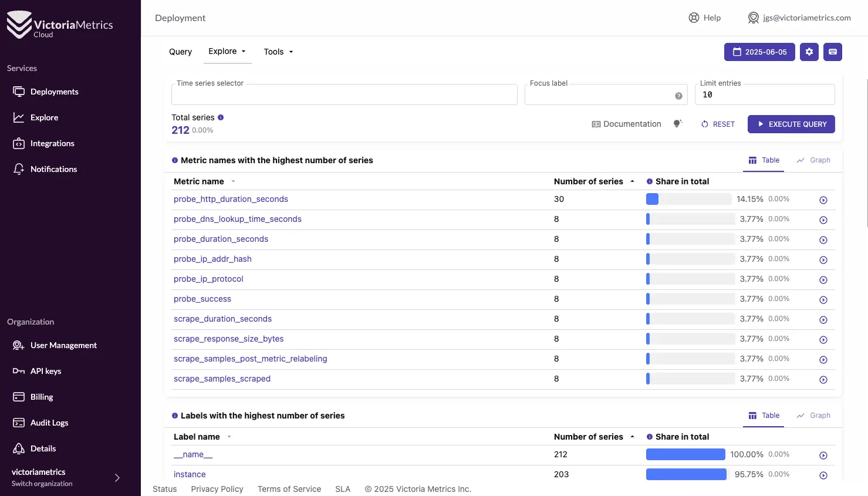Image resolution: width=868 pixels, height=496 pixels.
Task: Switch Metric names section to Graph view
Action: (813, 160)
